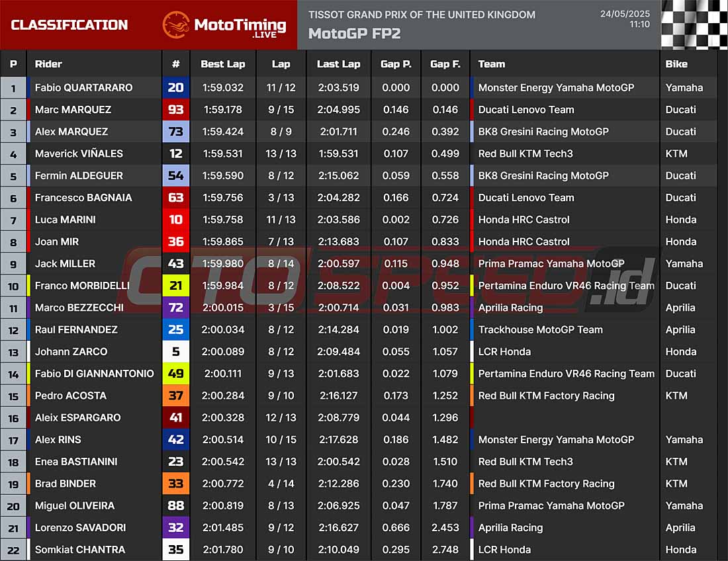Click number badge 37 for Acosta
Viewport: 728px width, 561px height.
click(x=176, y=396)
